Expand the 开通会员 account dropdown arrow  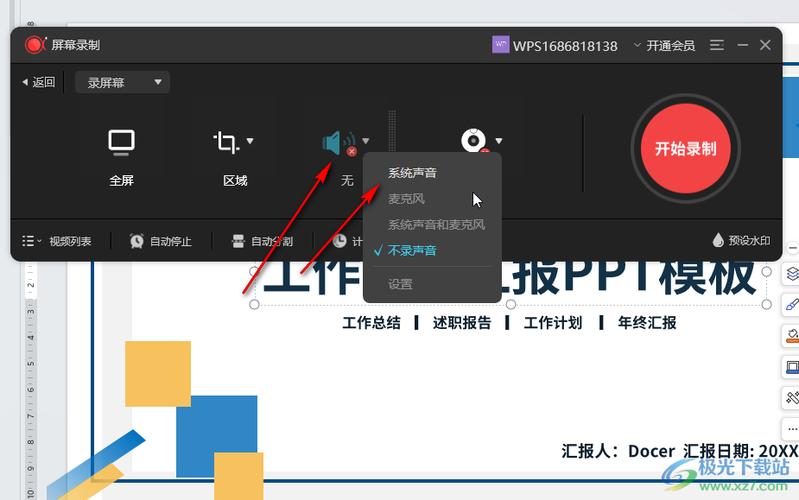coord(637,45)
